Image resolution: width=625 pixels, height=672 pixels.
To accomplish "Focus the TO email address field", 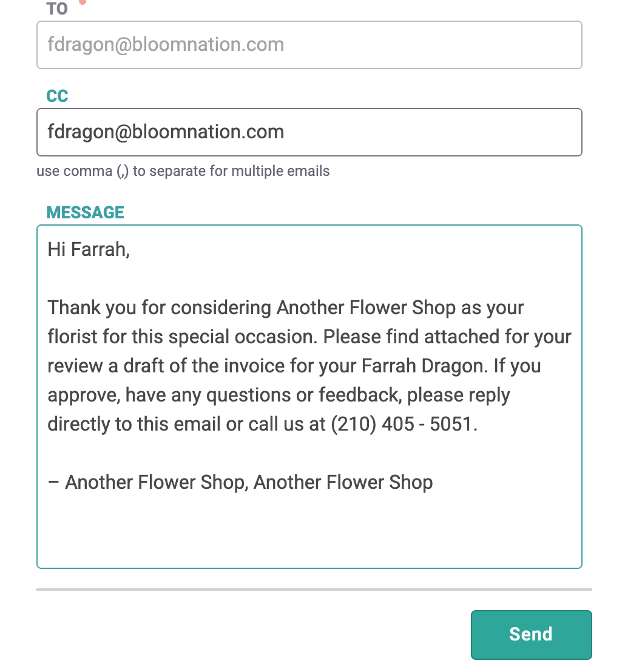I will (309, 44).
